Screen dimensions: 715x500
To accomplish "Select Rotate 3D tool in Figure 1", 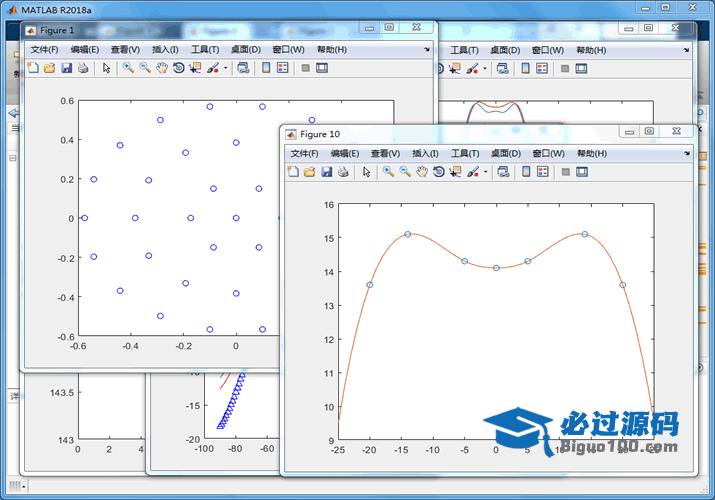I will tap(179, 68).
